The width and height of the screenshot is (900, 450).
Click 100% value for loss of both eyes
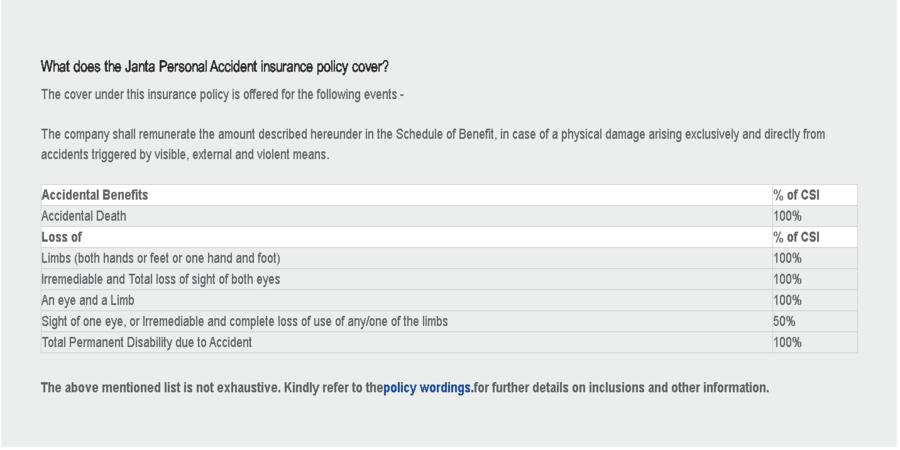click(x=788, y=280)
